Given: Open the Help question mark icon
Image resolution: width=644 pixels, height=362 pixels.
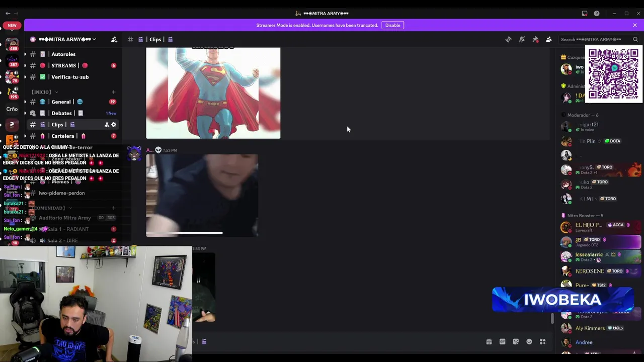Looking at the screenshot, I should [x=597, y=14].
